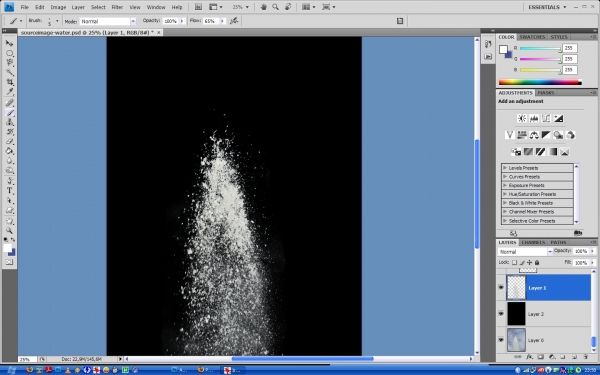Click the Flow input field
Screen dimensions: 600x375
coord(211,21)
